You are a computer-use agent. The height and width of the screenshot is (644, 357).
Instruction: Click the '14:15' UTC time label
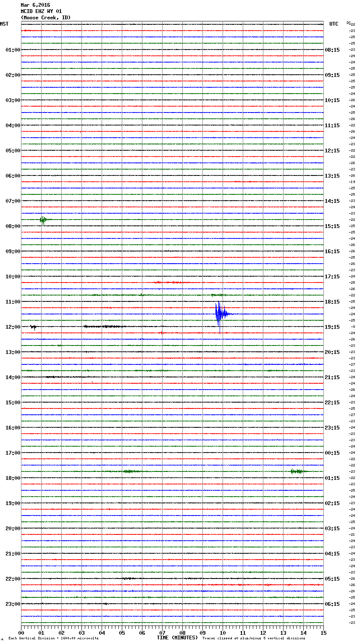tap(332, 201)
